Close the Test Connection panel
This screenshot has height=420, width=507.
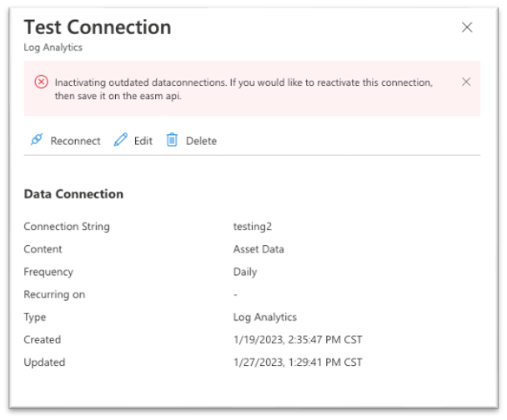(467, 27)
